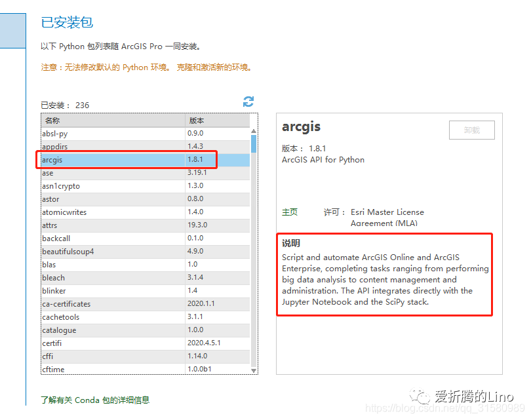The height and width of the screenshot is (420, 531).
Task: Select the cffi package row
Action: [x=146, y=356]
